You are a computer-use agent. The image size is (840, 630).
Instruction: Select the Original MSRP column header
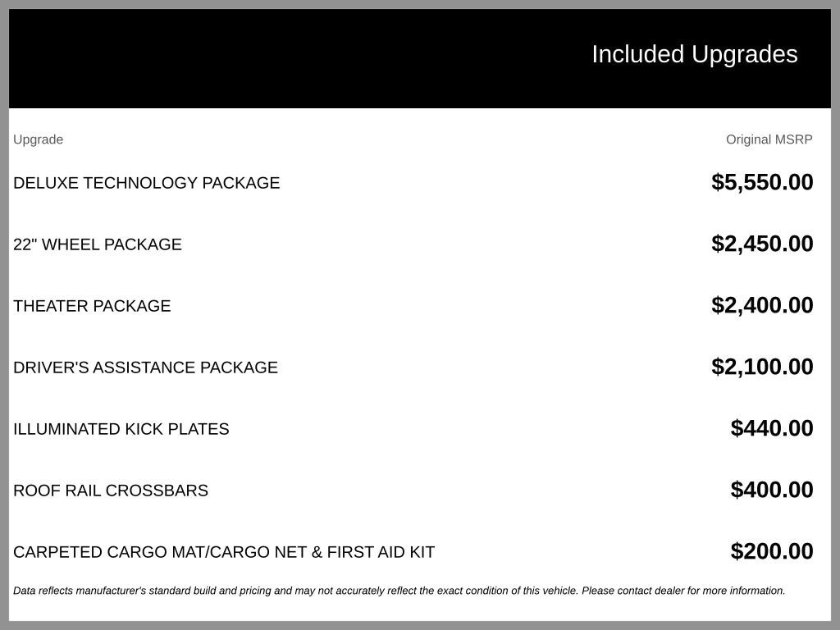click(769, 139)
